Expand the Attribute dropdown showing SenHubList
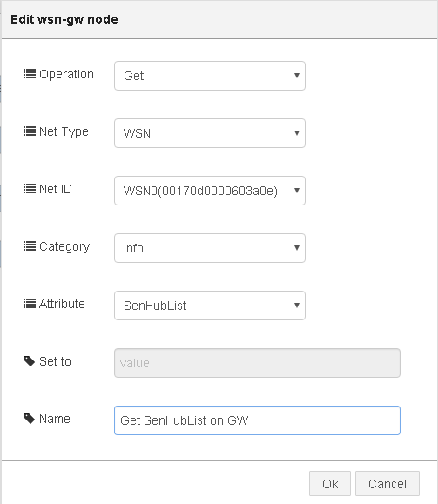This screenshot has height=504, width=438. tap(210, 306)
